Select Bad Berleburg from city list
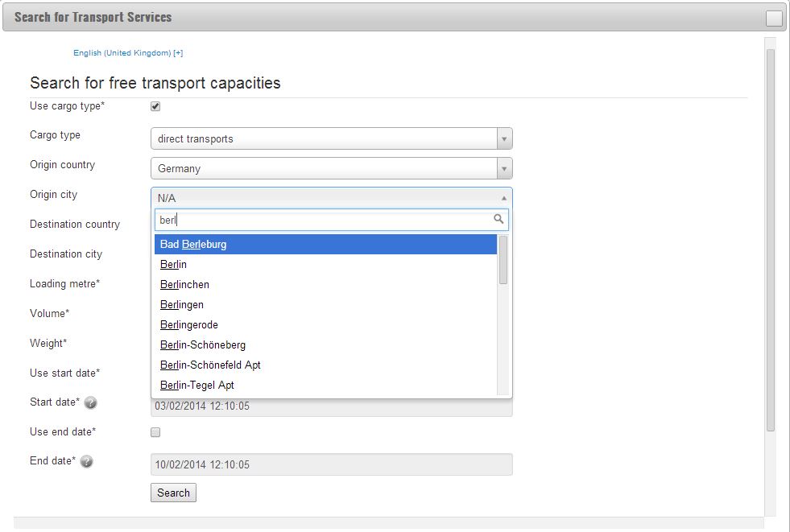Viewport: 790px width, 532px height. (325, 244)
